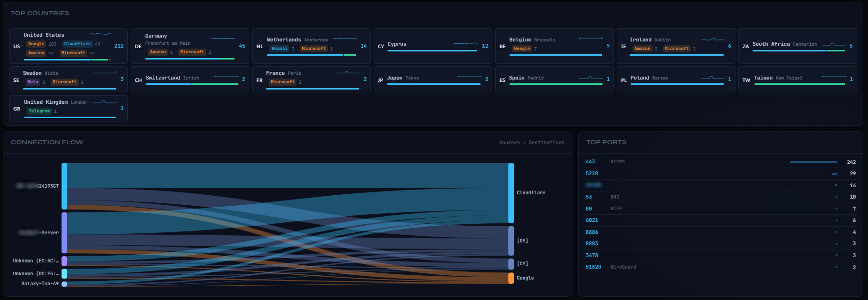Click the Telegram tag under United Kingdom
Image resolution: width=868 pixels, height=300 pixels.
tap(39, 111)
